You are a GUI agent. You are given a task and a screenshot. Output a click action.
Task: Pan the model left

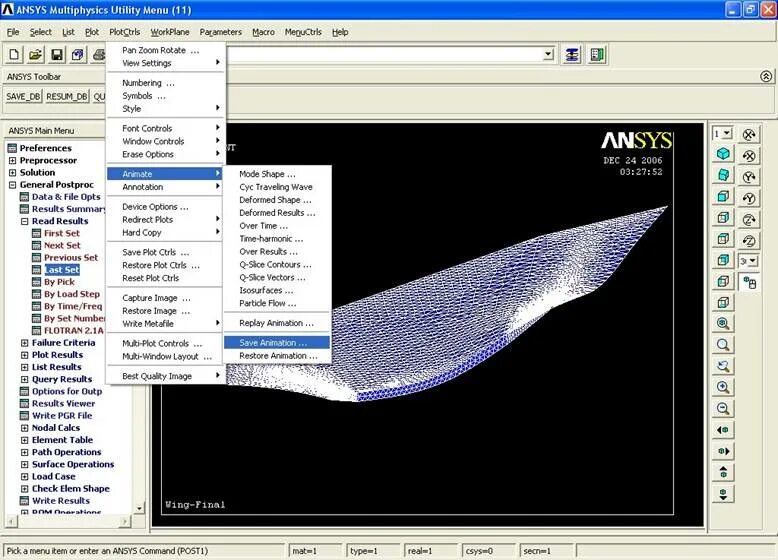click(723, 430)
